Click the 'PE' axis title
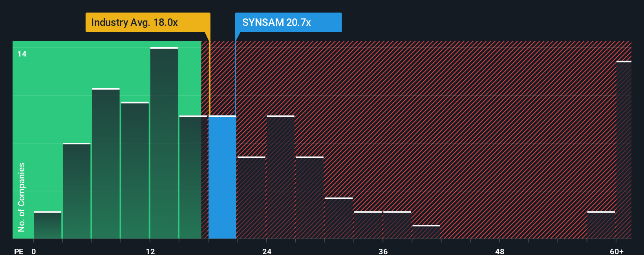 coord(19,251)
